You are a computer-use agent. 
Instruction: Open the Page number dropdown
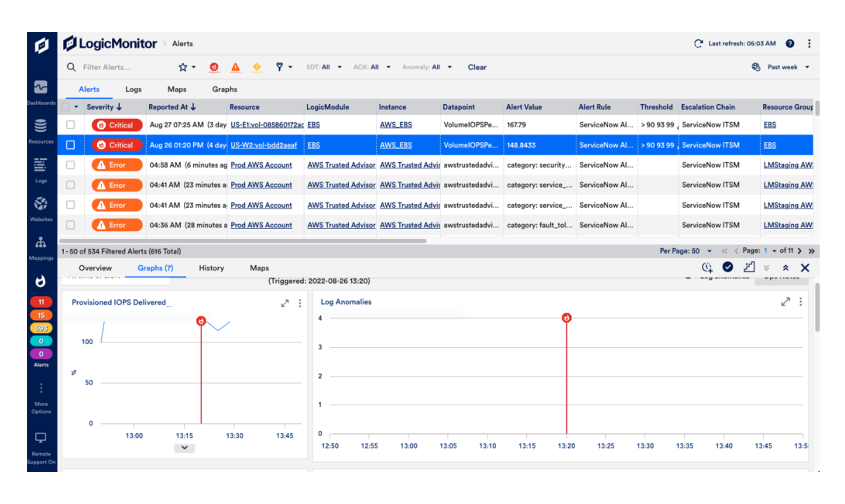770,251
